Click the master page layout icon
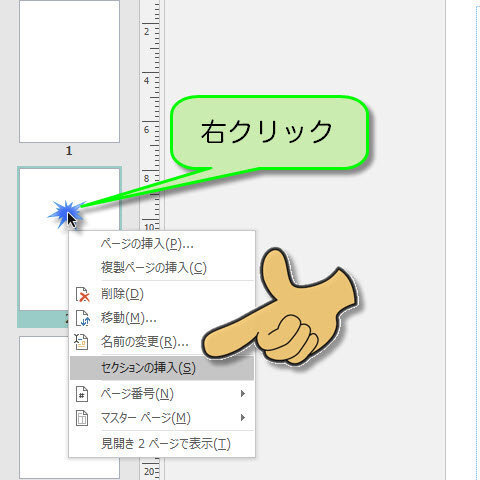 pyautogui.click(x=82, y=418)
